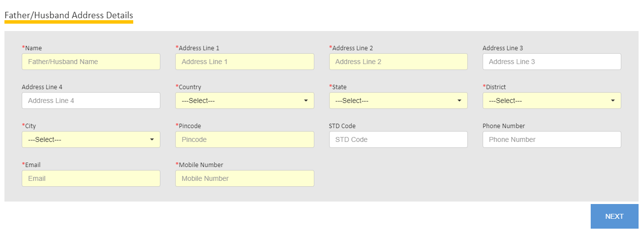Click the Phone Number textbox

552,139
